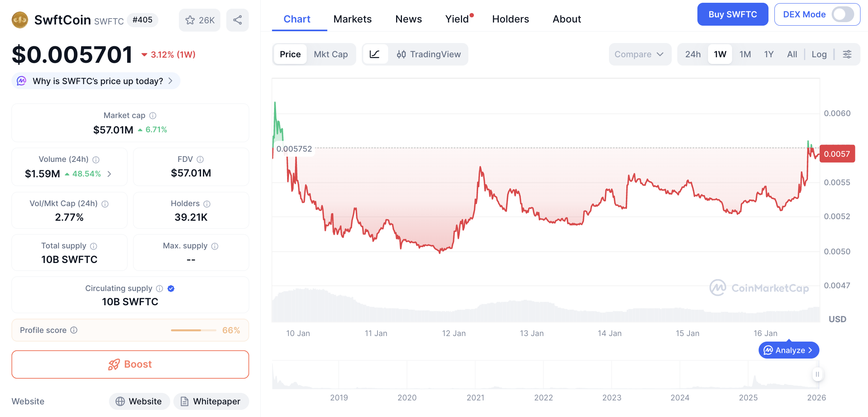The height and width of the screenshot is (417, 868).
Task: Click the timeline range slider handle
Action: tap(817, 374)
